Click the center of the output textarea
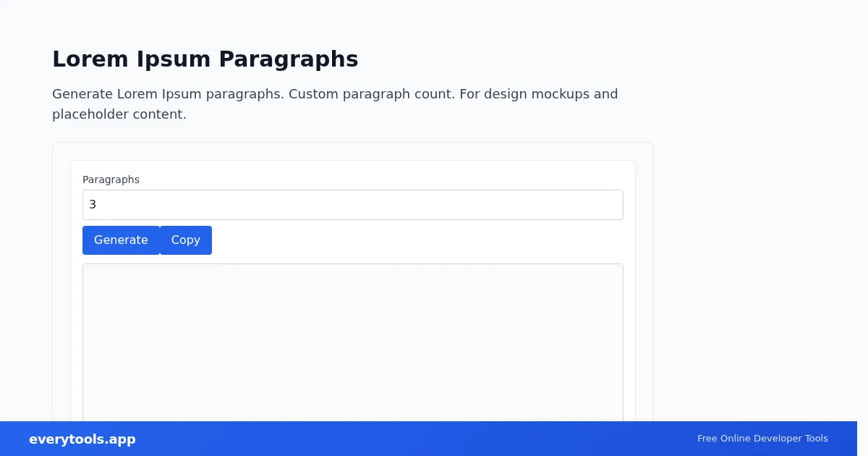 pos(353,342)
